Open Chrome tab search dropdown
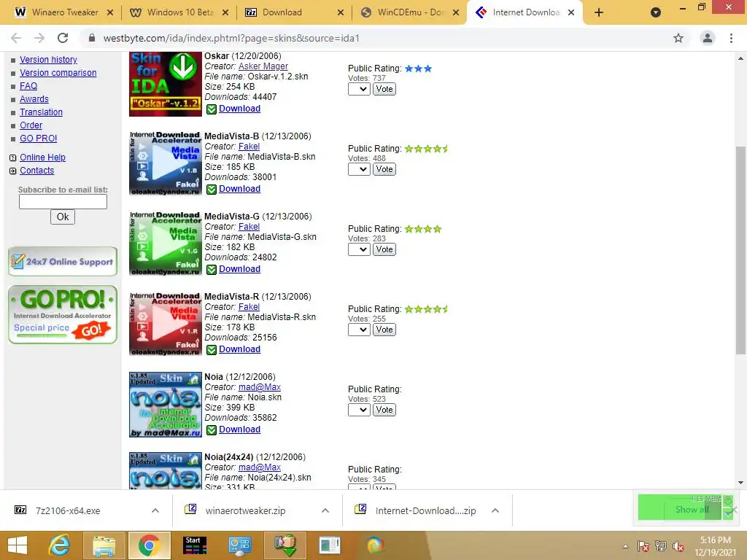This screenshot has width=747, height=560. [x=656, y=12]
